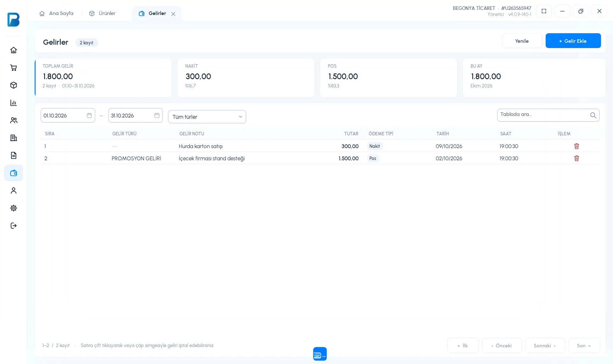
Task: Click the Pos payment type badge
Action: [x=373, y=158]
